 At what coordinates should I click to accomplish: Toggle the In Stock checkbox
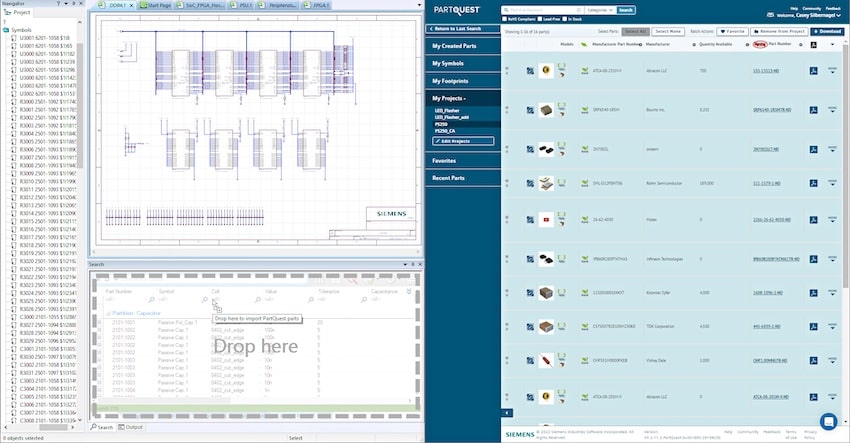(x=565, y=19)
